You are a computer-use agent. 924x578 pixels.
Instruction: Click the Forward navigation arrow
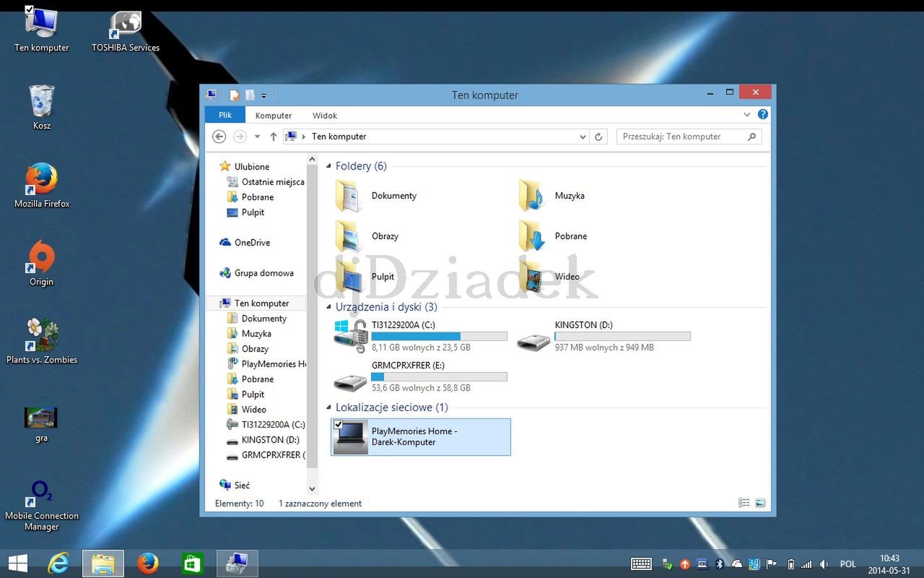pyautogui.click(x=240, y=137)
